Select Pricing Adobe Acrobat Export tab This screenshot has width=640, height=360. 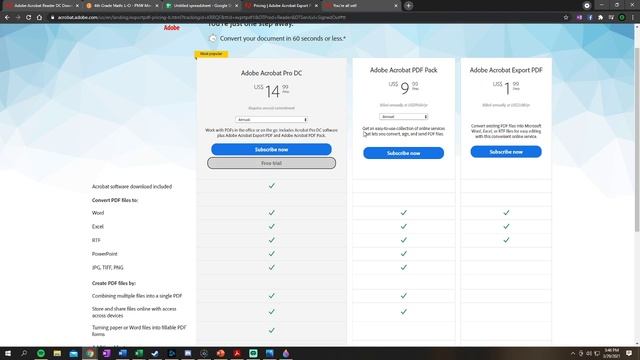click(282, 6)
